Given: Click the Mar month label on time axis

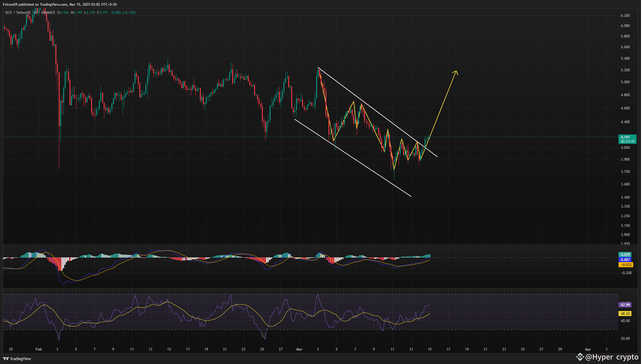Looking at the screenshot, I should point(299,349).
